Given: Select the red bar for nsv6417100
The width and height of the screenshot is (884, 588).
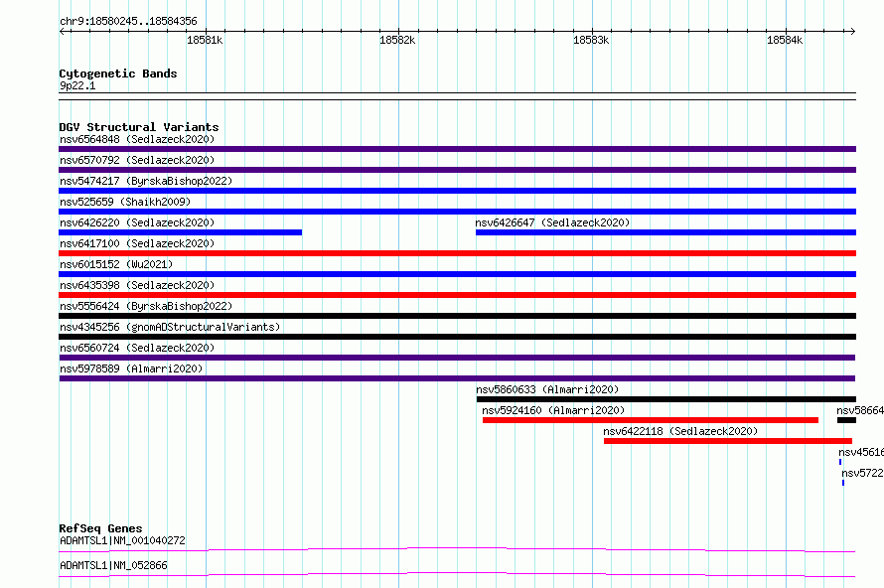Looking at the screenshot, I should [x=457, y=253].
